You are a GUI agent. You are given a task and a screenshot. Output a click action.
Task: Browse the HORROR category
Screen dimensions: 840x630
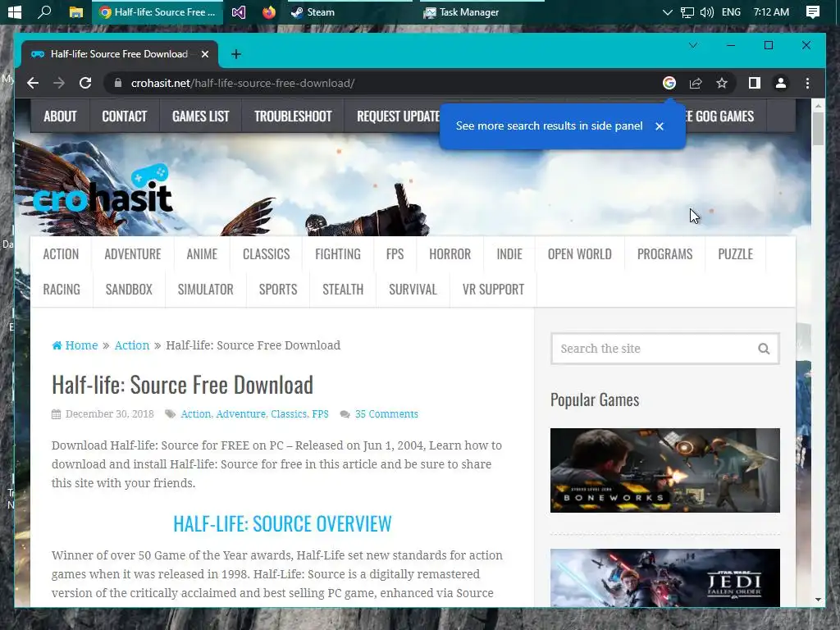coord(450,254)
